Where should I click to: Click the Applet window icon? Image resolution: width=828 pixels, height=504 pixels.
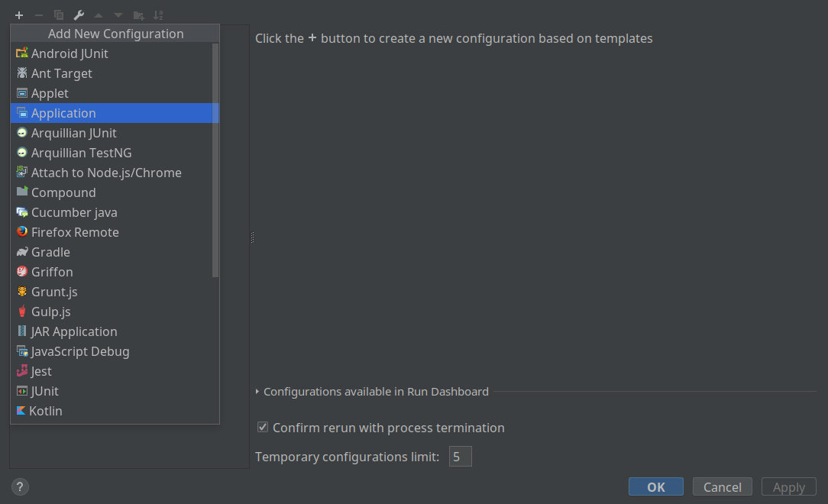pos(21,93)
